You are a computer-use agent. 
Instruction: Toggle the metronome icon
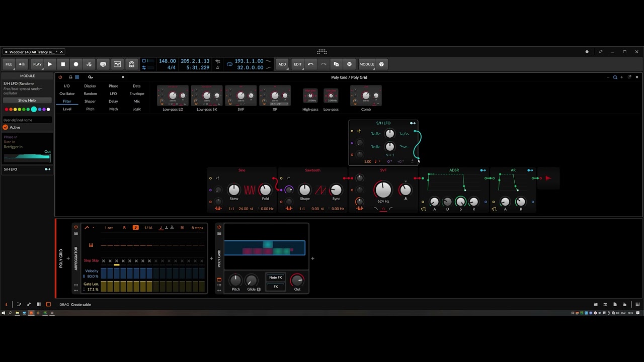tap(218, 67)
